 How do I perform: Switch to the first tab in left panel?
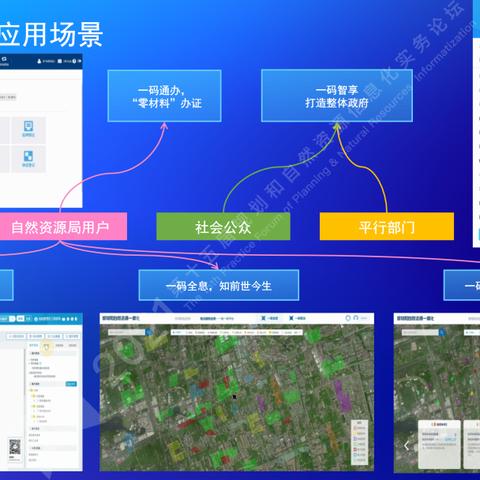point(34,345)
